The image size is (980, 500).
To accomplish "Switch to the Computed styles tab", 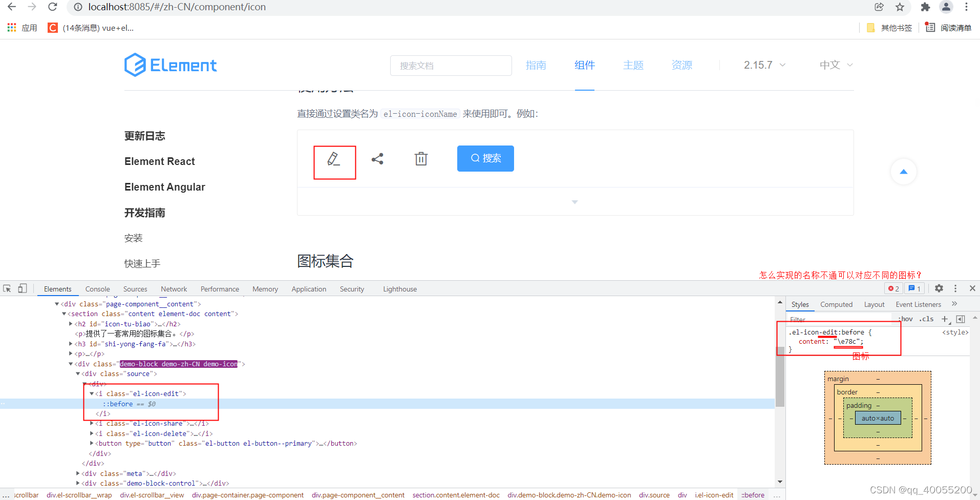I will pos(836,304).
